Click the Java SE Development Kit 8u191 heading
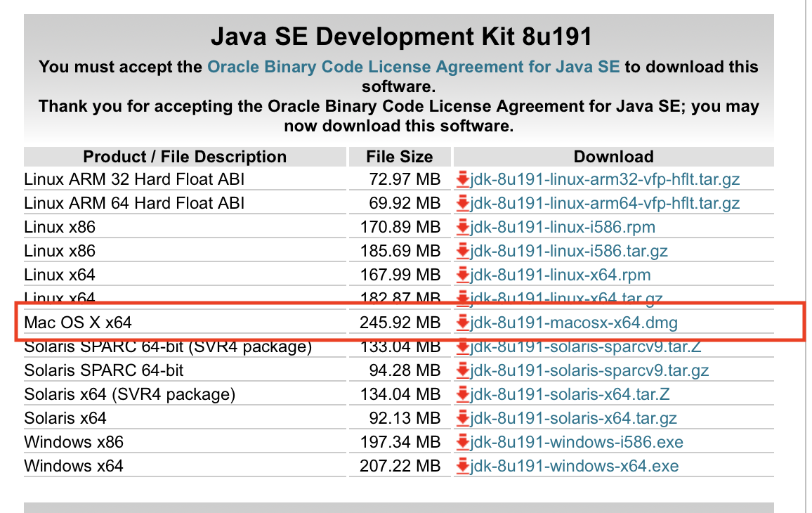The image size is (812, 513). 401,36
